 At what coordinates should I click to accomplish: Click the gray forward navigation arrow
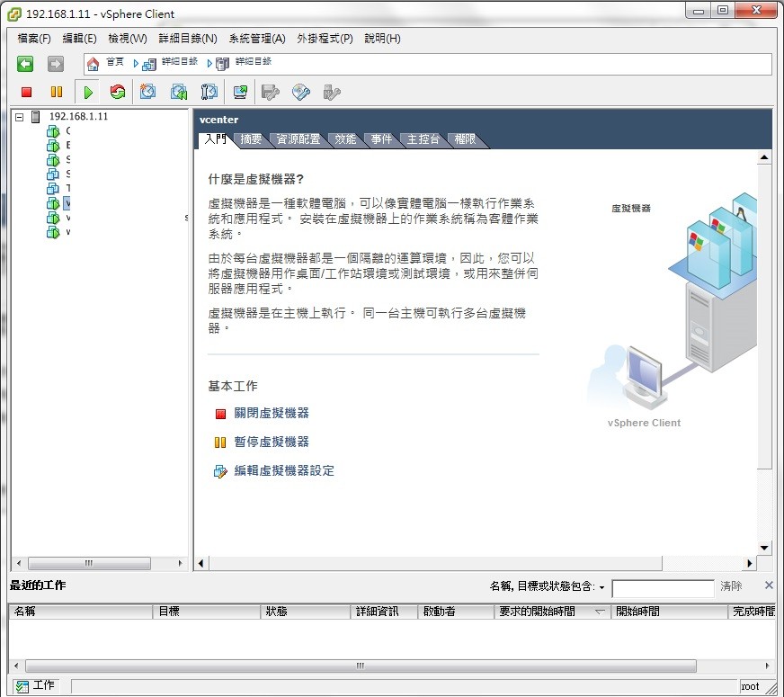coord(56,64)
